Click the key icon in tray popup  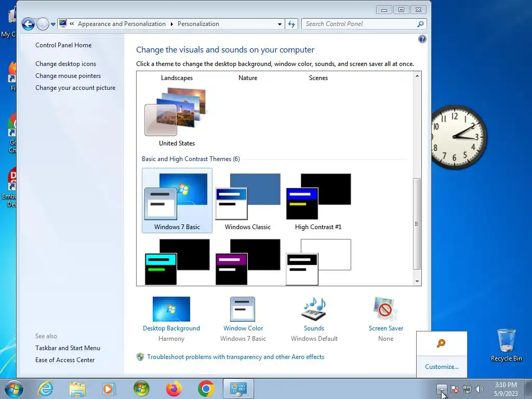[x=441, y=343]
